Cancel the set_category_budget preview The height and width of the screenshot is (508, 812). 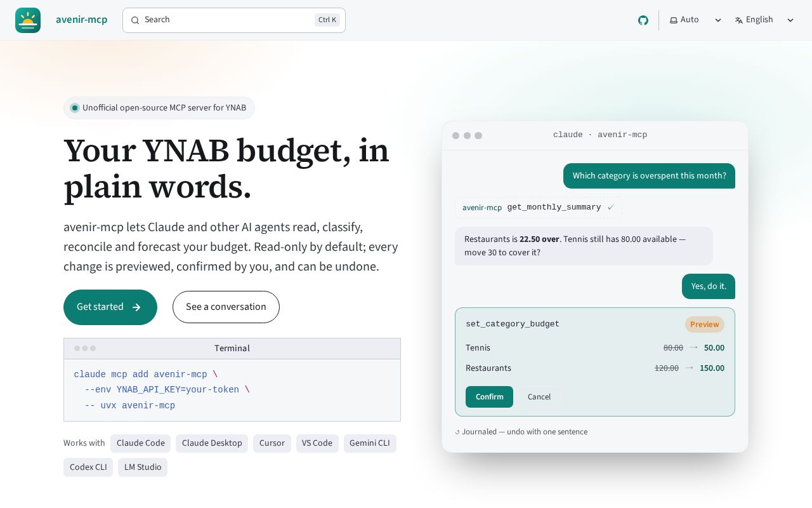coord(539,397)
